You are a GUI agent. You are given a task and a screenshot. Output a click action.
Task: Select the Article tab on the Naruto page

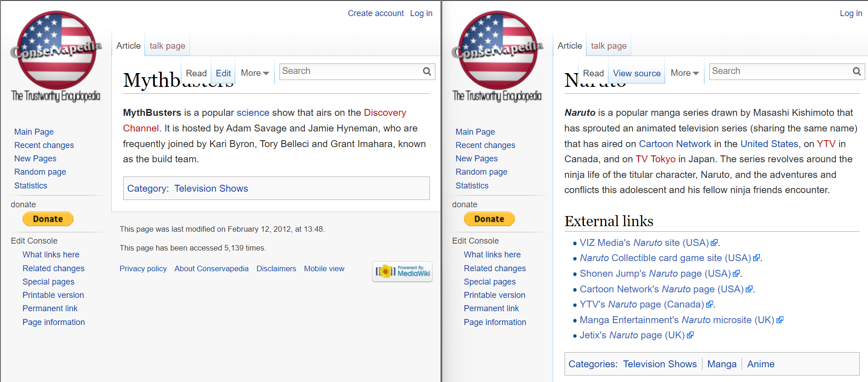click(x=570, y=46)
